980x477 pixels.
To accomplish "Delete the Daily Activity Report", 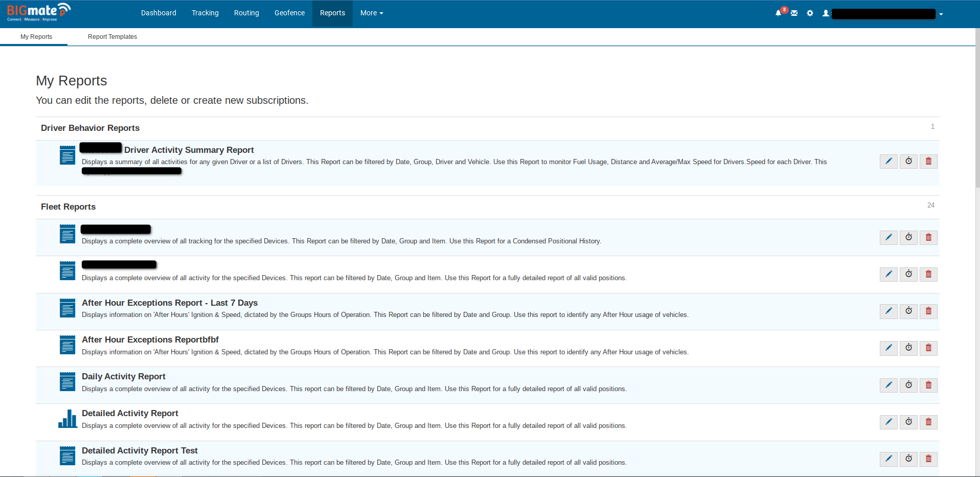I will [x=928, y=385].
